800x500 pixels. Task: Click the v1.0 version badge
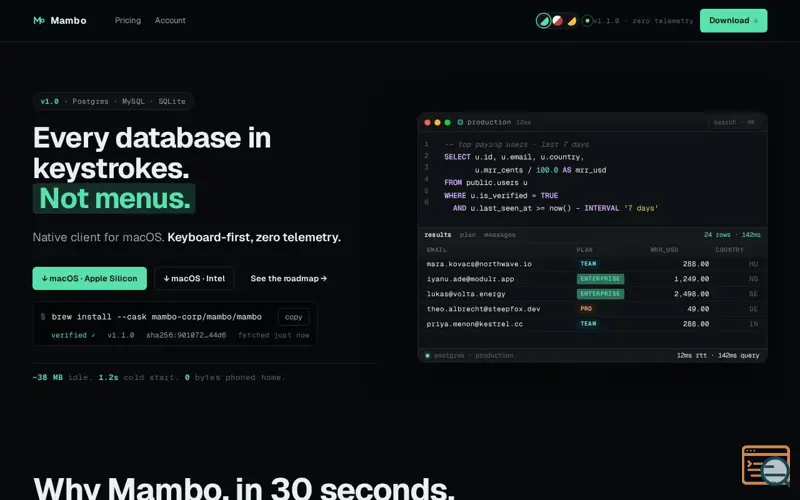click(49, 101)
